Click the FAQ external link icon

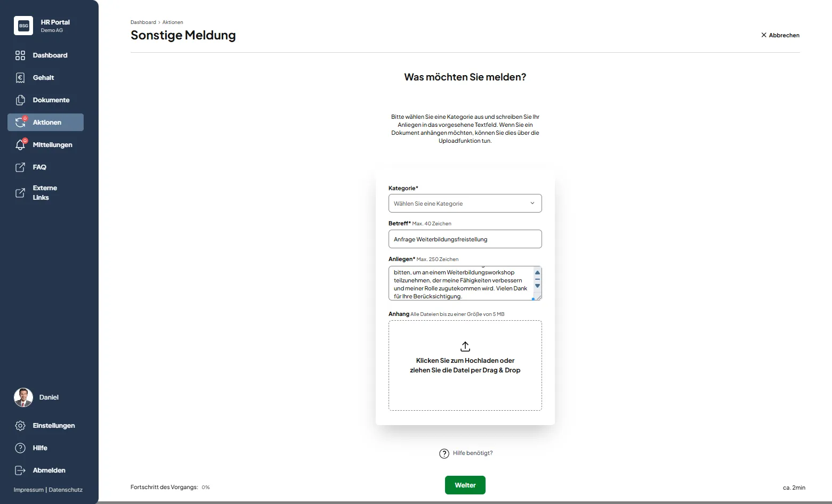[20, 167]
